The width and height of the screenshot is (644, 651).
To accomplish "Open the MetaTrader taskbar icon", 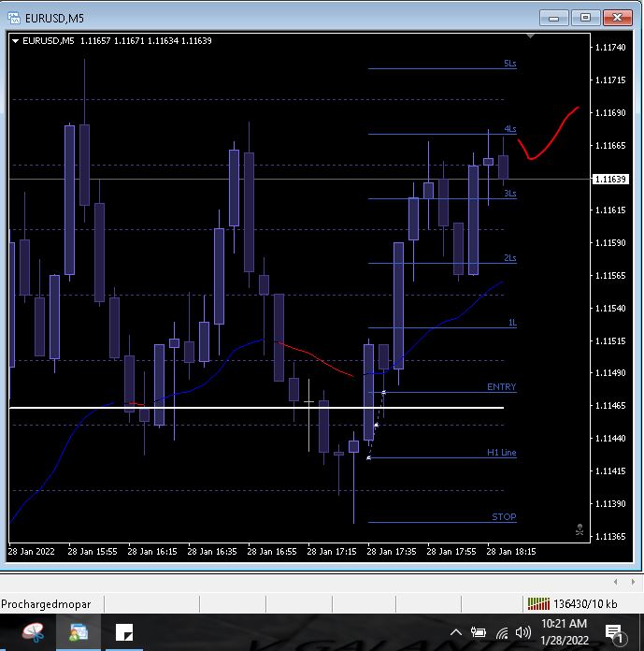I will pyautogui.click(x=79, y=632).
